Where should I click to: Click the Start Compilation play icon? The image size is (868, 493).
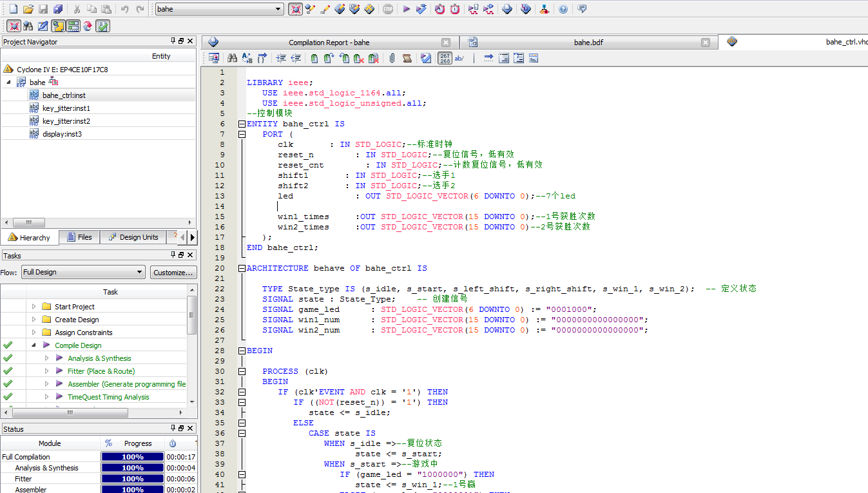click(406, 9)
